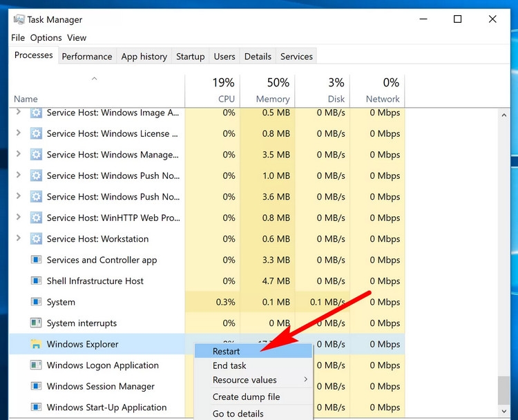Switch to the Performance tab
The image size is (518, 420).
pyautogui.click(x=87, y=57)
